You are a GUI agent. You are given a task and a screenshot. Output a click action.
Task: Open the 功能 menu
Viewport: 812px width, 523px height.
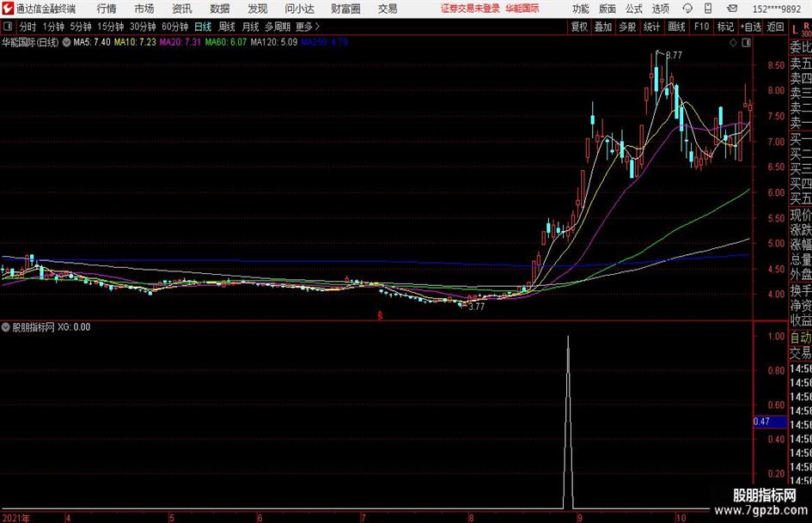581,9
